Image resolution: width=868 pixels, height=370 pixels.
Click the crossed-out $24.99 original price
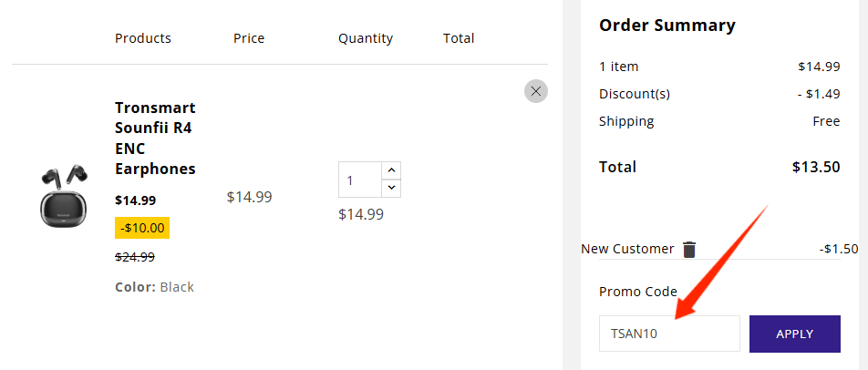(x=135, y=257)
